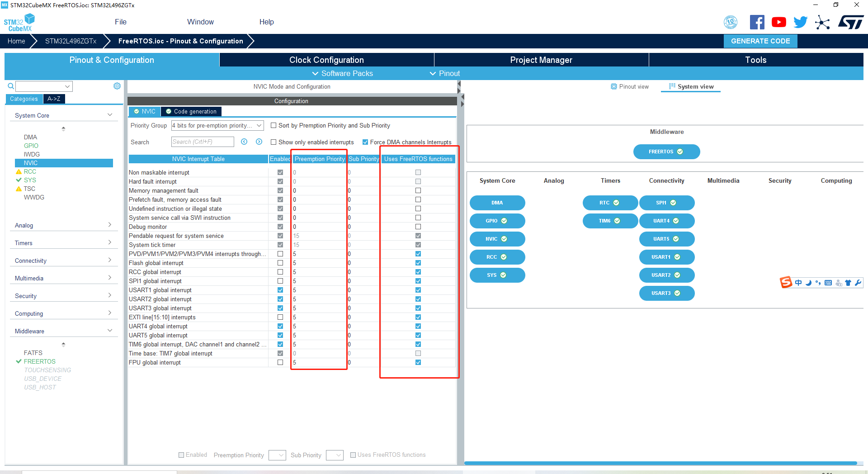Select FREERTOS in Middleware list
This screenshot has height=474, width=868.
pyautogui.click(x=40, y=361)
